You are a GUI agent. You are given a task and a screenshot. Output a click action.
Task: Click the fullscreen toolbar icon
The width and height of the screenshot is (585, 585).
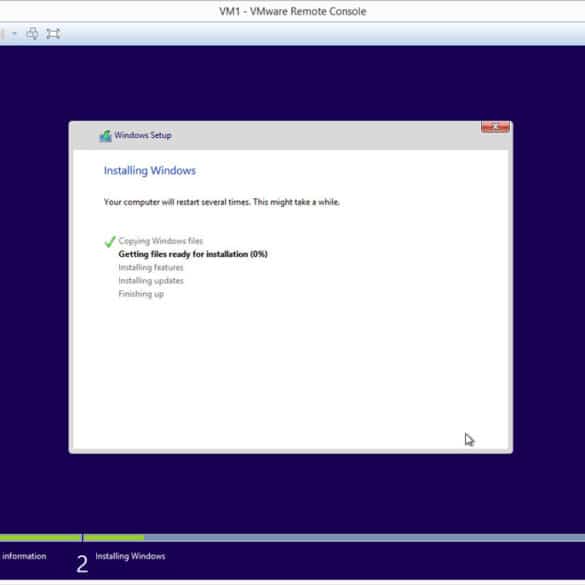53,34
